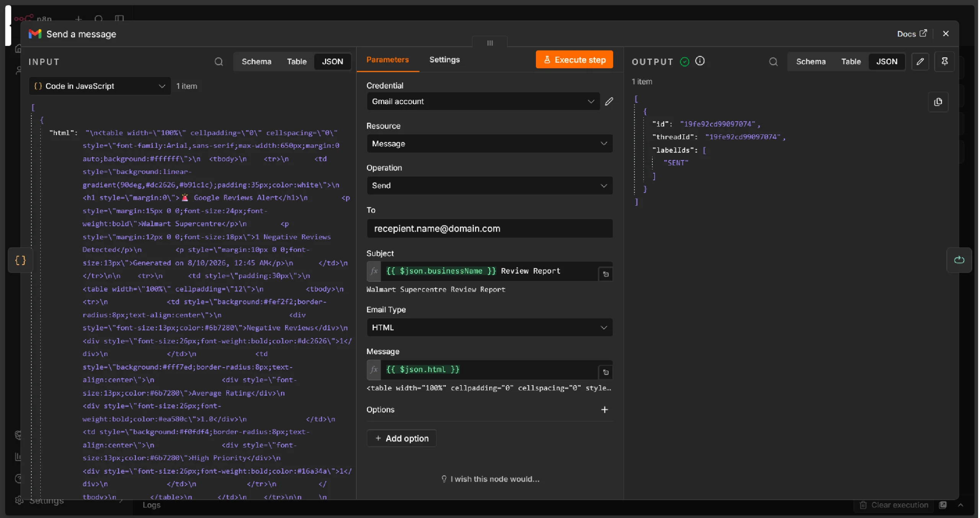Open expression editor for Message field

pos(606,372)
